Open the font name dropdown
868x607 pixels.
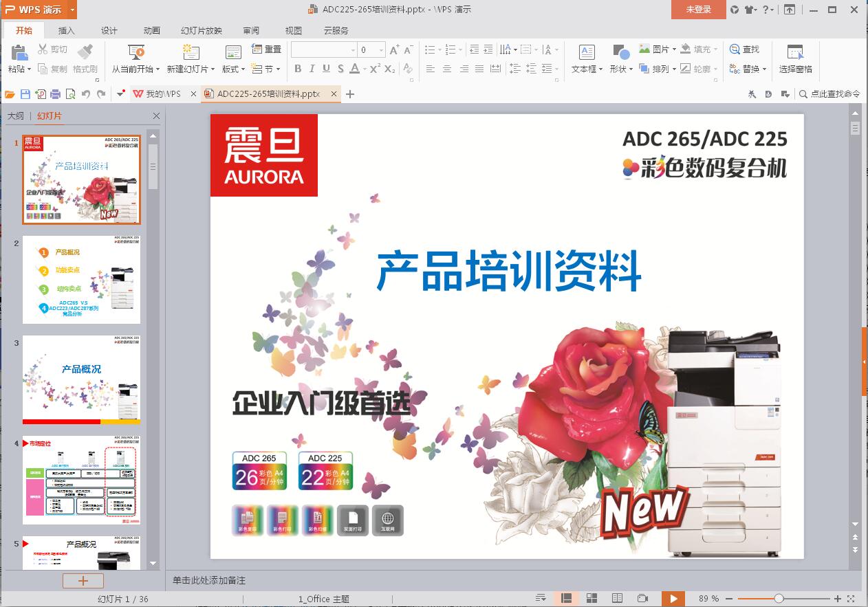[354, 49]
